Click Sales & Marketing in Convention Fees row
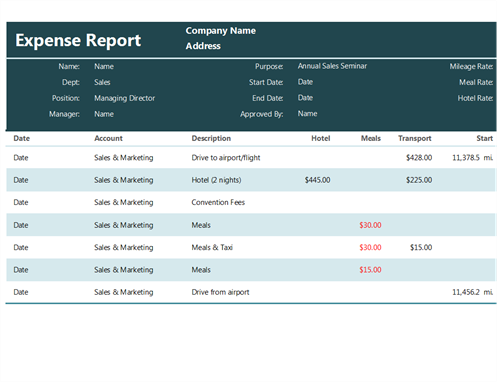The height and width of the screenshot is (382, 498). (124, 202)
